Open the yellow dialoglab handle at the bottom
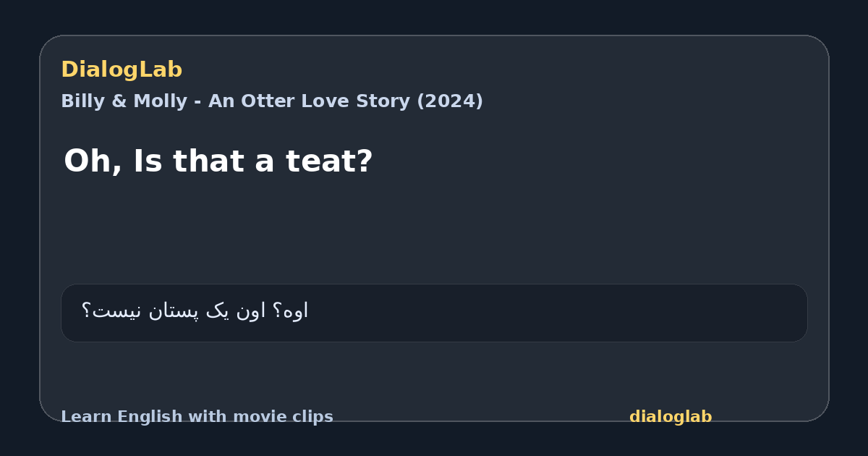This screenshot has height=456, width=868. [671, 417]
